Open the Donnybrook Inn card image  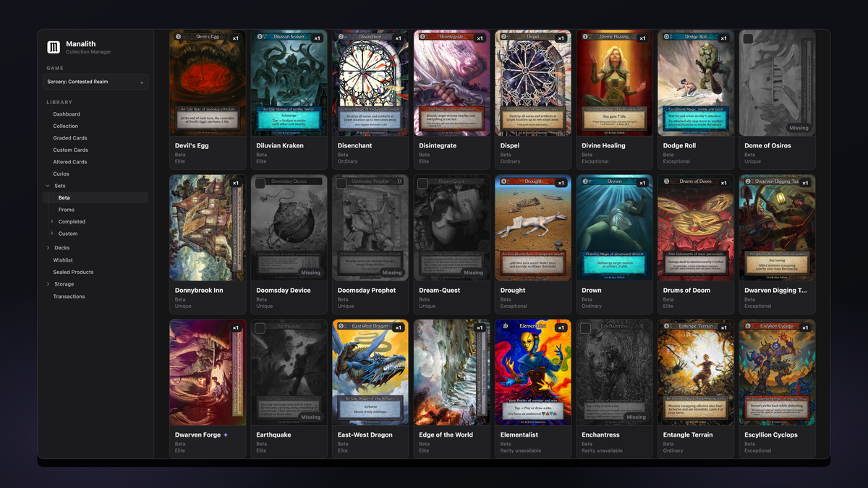[x=208, y=228]
